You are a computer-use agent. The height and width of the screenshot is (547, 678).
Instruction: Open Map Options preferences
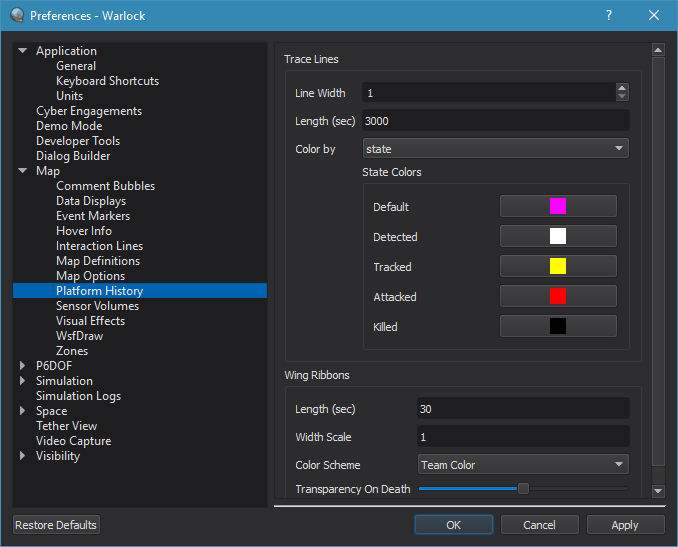90,275
